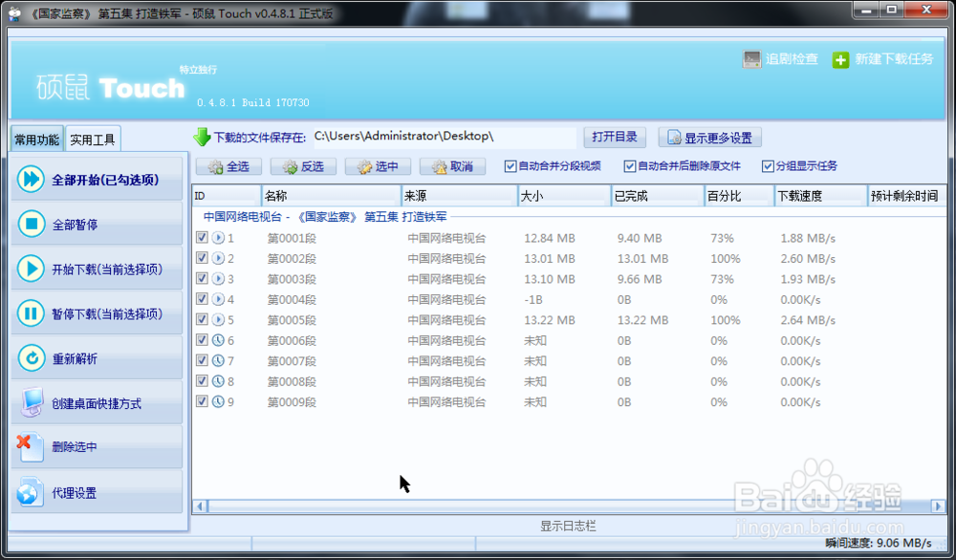Viewport: 956px width, 560px height.
Task: Uncheck the 自动合并分段视频 checkbox
Action: (x=511, y=165)
